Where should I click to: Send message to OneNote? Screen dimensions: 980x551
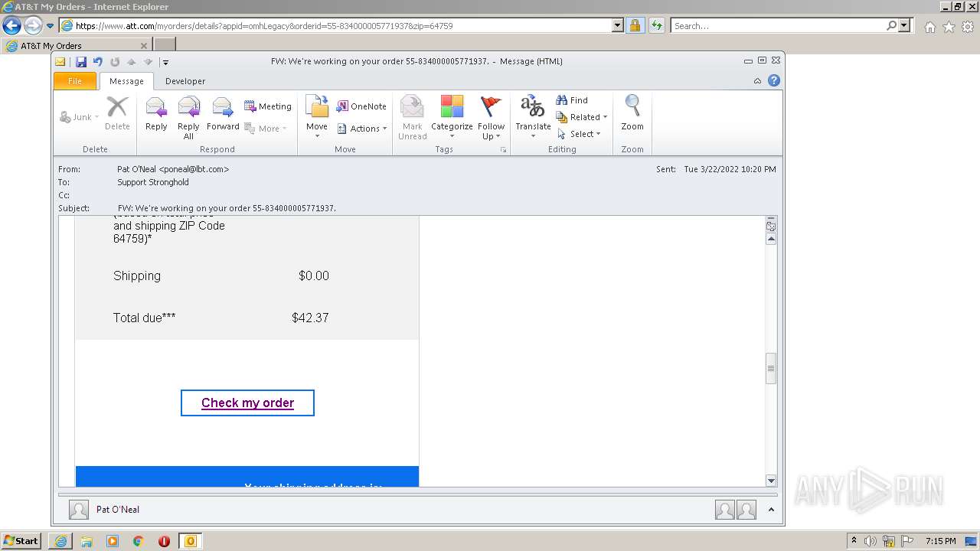click(x=361, y=106)
